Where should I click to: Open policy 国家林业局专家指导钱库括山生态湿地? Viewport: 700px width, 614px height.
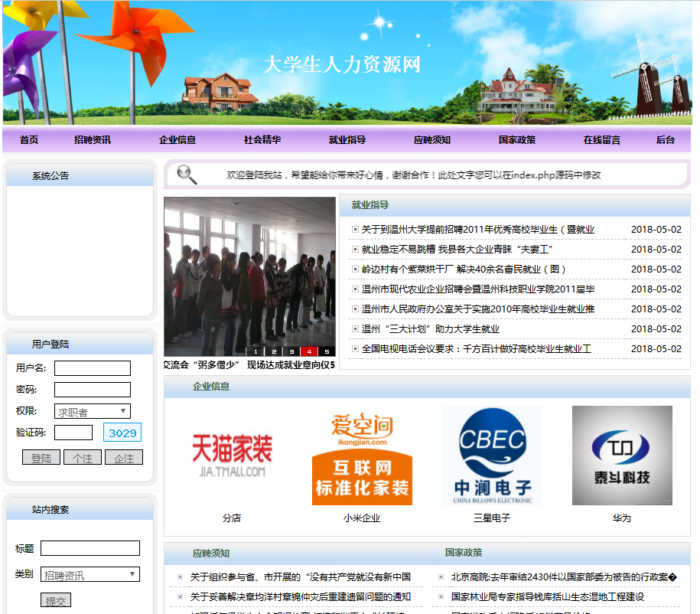point(548,596)
